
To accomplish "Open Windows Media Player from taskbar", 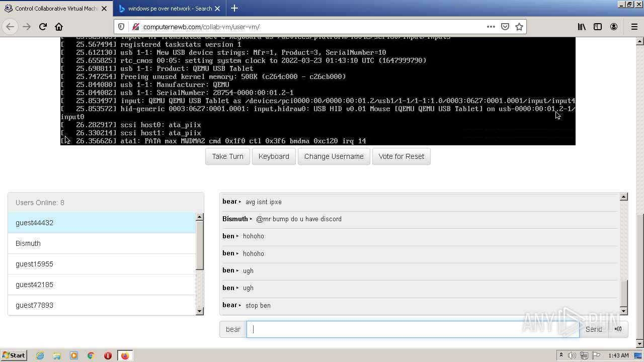I will (x=74, y=355).
